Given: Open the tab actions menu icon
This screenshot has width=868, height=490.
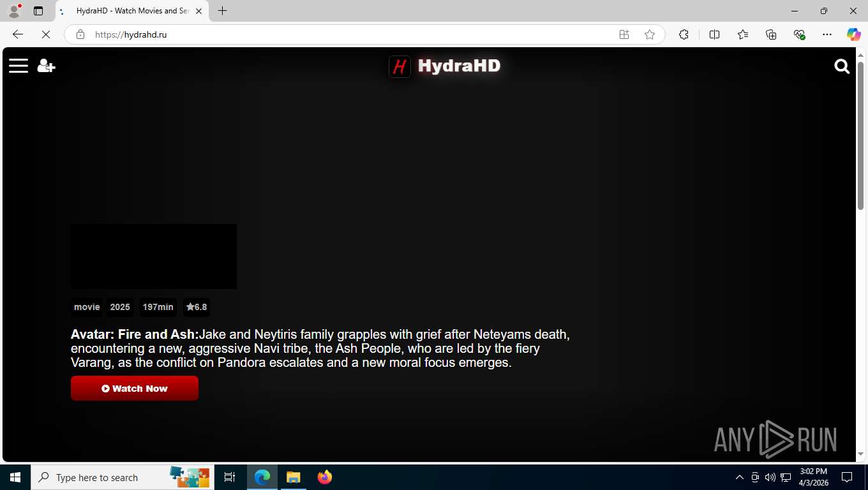Looking at the screenshot, I should point(38,11).
